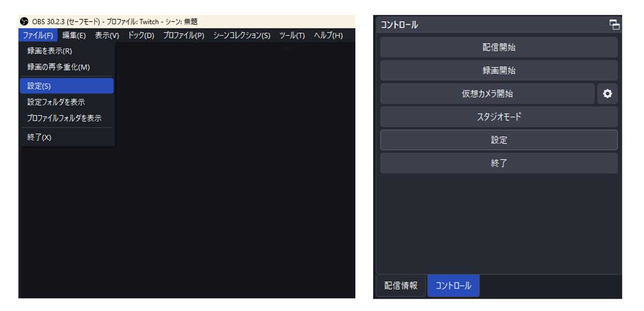Viewport: 644px width, 311px height.
Task: Choose 設定フォルダを表示 menu entry
Action: 67,102
